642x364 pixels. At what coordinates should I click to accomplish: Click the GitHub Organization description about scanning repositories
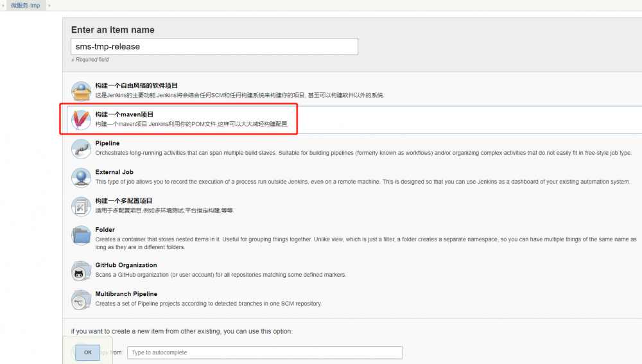(x=221, y=275)
